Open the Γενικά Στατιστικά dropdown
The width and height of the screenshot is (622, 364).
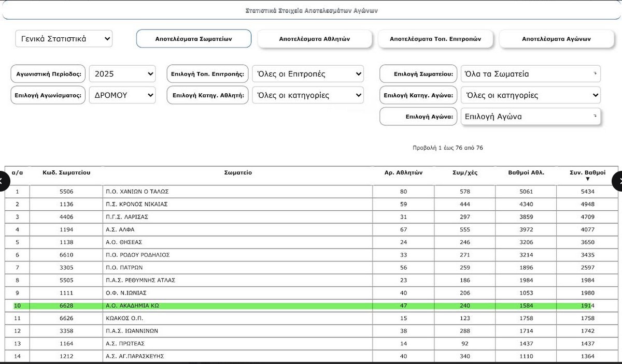(x=64, y=39)
